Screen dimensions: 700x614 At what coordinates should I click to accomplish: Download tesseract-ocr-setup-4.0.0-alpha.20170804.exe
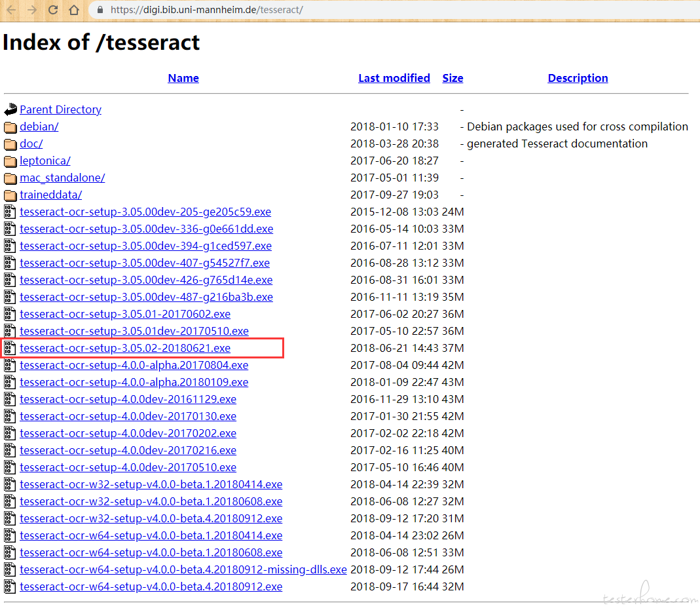tap(134, 365)
